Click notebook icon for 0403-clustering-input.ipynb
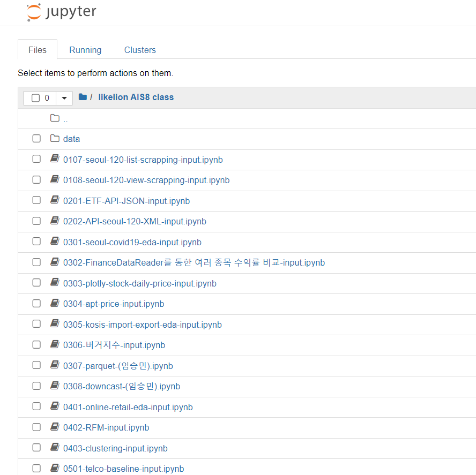 click(x=55, y=447)
